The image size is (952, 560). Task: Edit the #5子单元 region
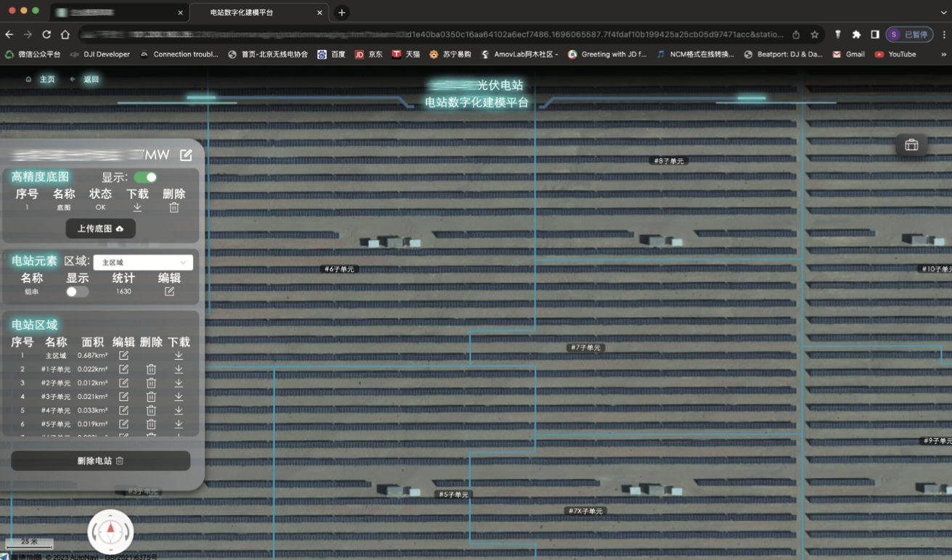(123, 424)
